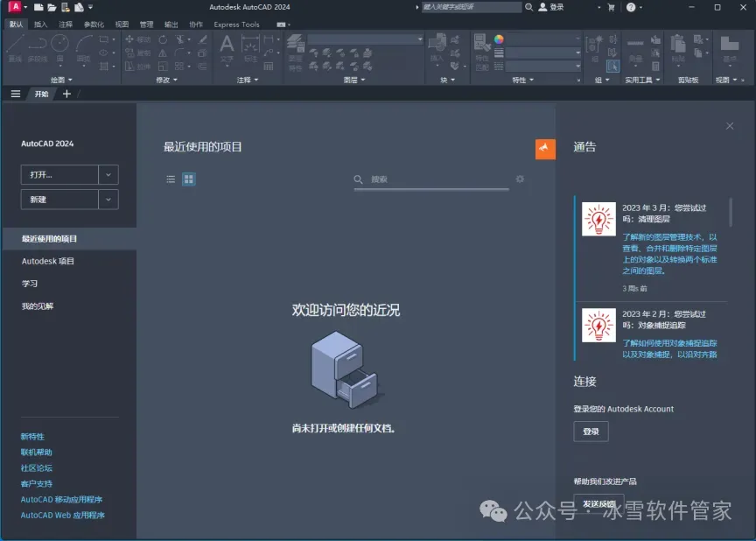Switch recent items to grid view
The height and width of the screenshot is (541, 756).
click(x=188, y=179)
